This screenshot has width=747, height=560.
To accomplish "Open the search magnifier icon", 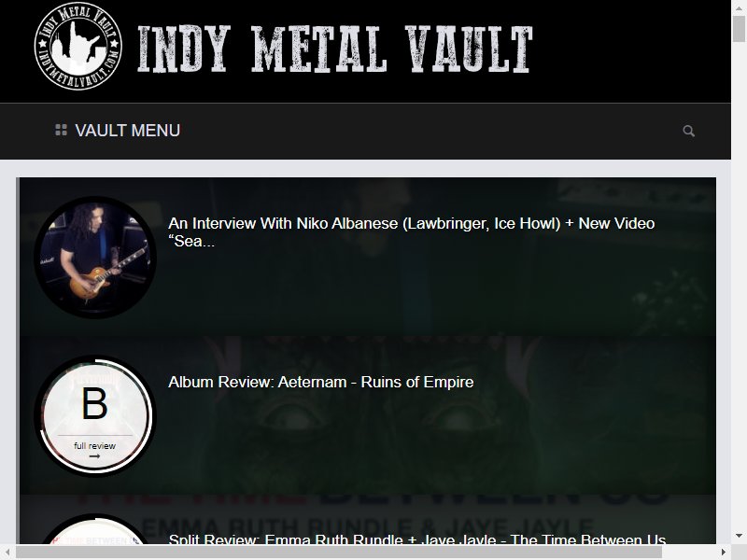I will (x=688, y=131).
